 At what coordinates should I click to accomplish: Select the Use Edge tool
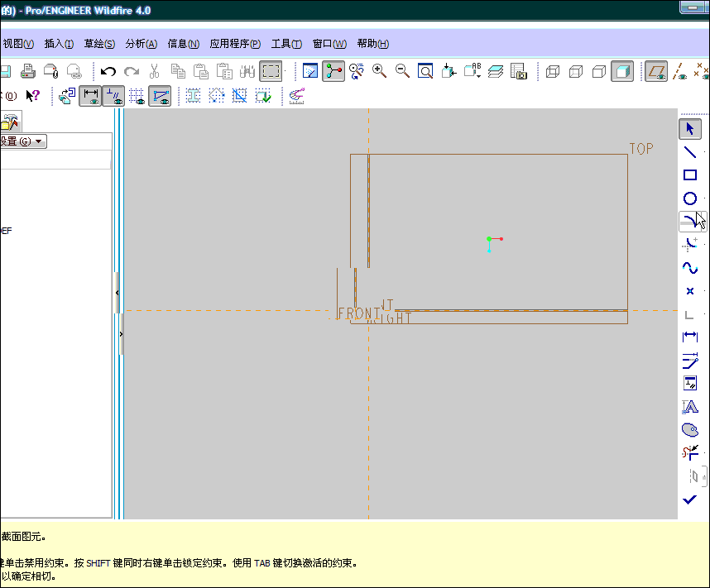(690, 314)
